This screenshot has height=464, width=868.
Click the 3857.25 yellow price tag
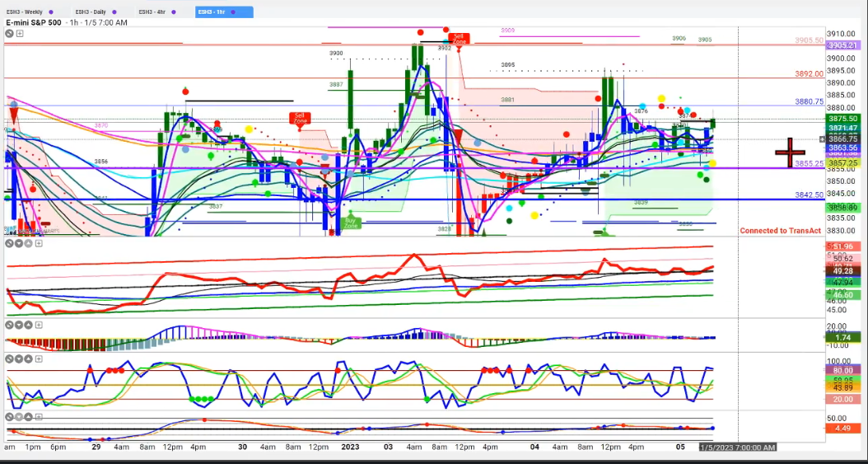(x=842, y=163)
